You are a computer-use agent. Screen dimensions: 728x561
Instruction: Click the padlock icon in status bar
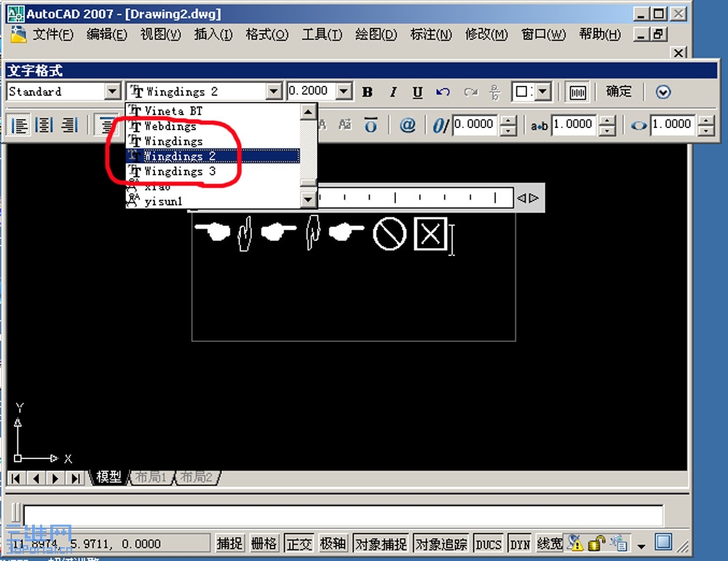[x=597, y=542]
